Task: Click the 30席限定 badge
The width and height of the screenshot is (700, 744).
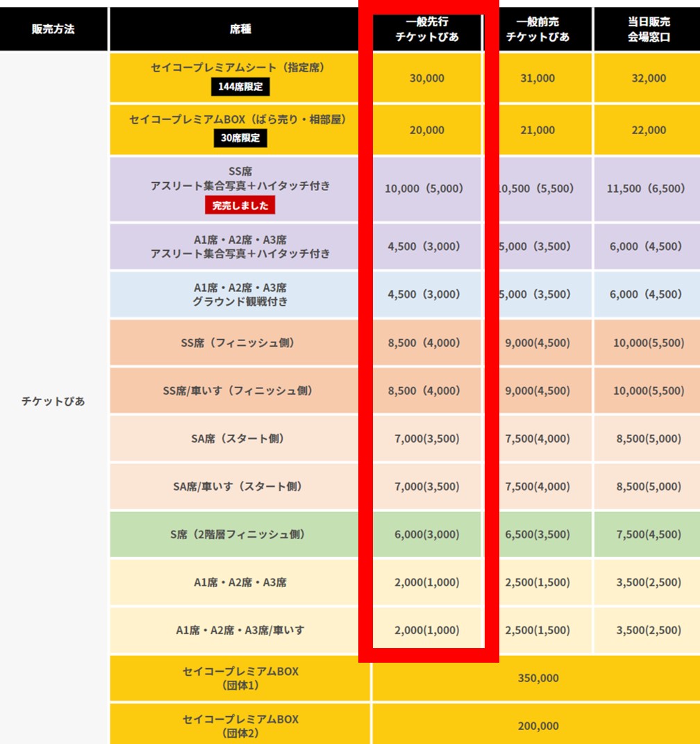Action: (x=240, y=138)
